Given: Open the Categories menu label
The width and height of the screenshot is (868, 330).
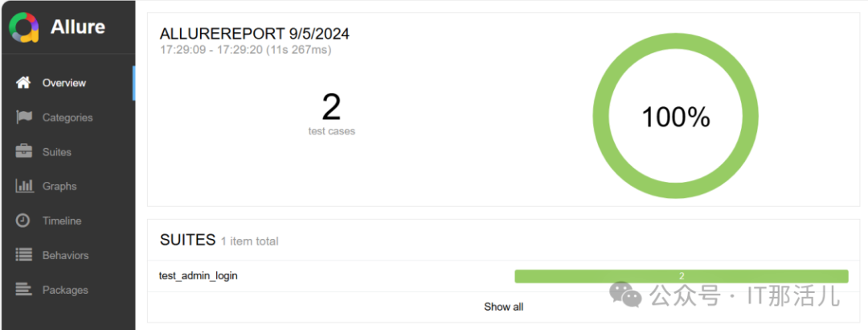Looking at the screenshot, I should [x=68, y=118].
